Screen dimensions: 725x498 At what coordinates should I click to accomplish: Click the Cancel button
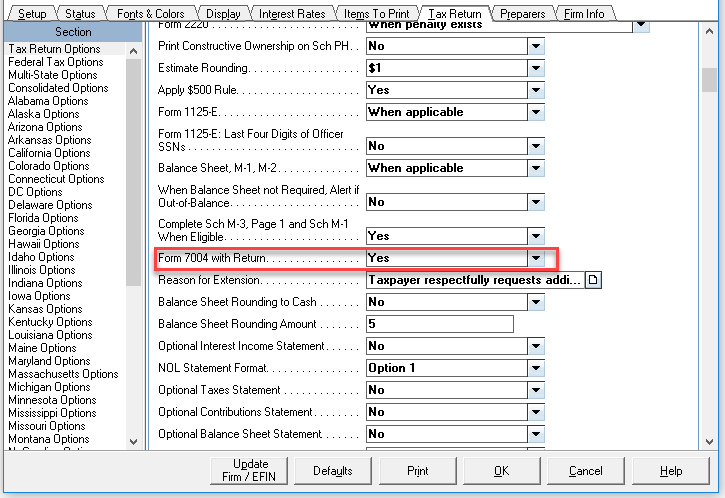pyautogui.click(x=585, y=471)
